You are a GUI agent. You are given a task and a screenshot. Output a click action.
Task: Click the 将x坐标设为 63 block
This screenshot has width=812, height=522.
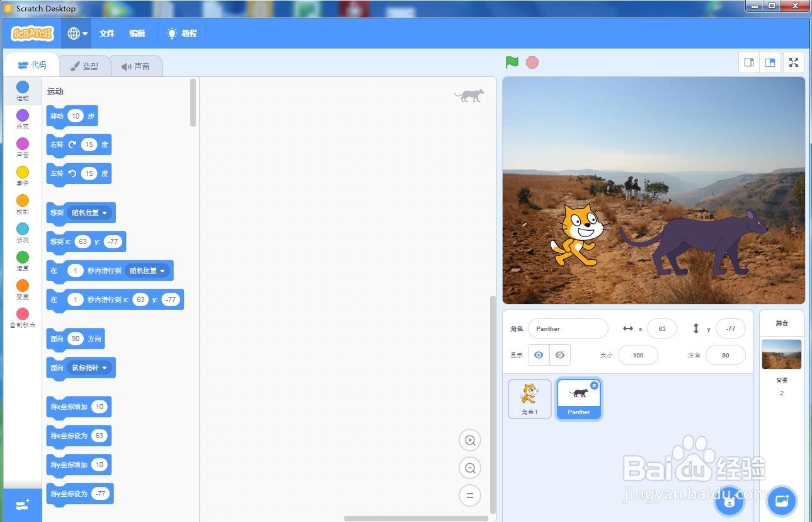pyautogui.click(x=79, y=437)
